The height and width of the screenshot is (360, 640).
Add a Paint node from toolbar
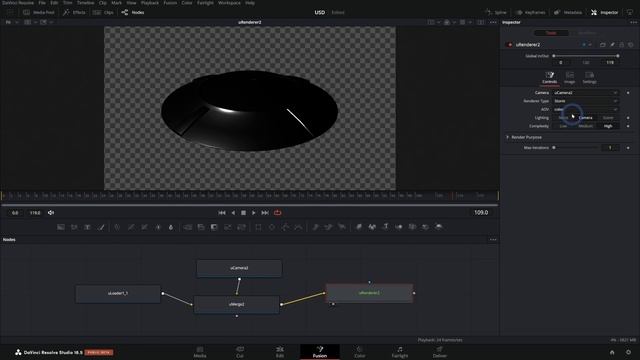[101, 227]
